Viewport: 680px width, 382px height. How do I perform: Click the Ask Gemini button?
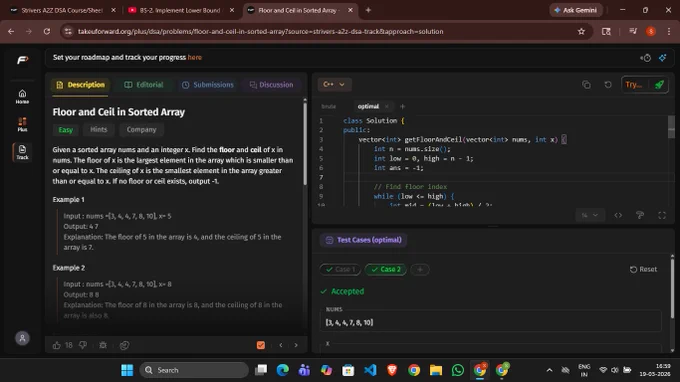[x=575, y=10]
